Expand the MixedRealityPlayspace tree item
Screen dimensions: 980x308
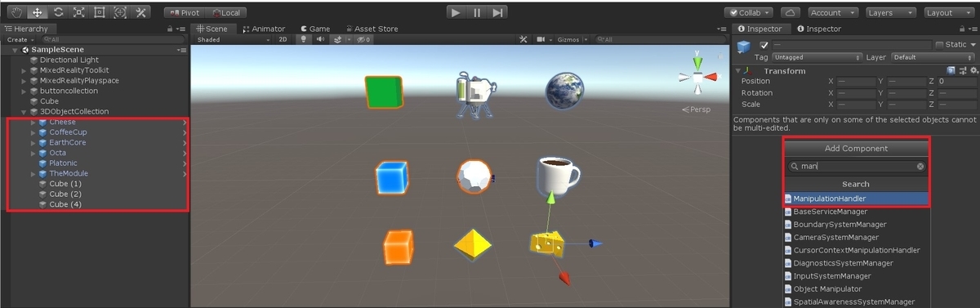[24, 81]
